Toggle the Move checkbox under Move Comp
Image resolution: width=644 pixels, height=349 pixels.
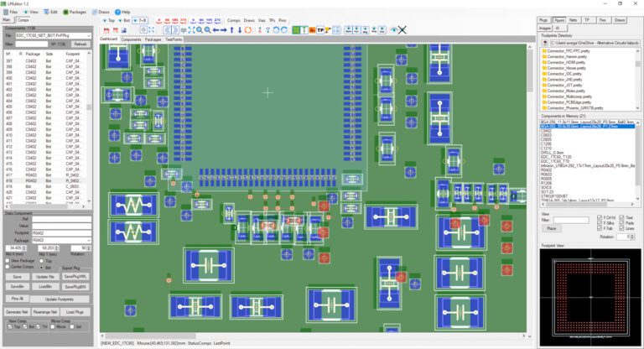pos(53,326)
